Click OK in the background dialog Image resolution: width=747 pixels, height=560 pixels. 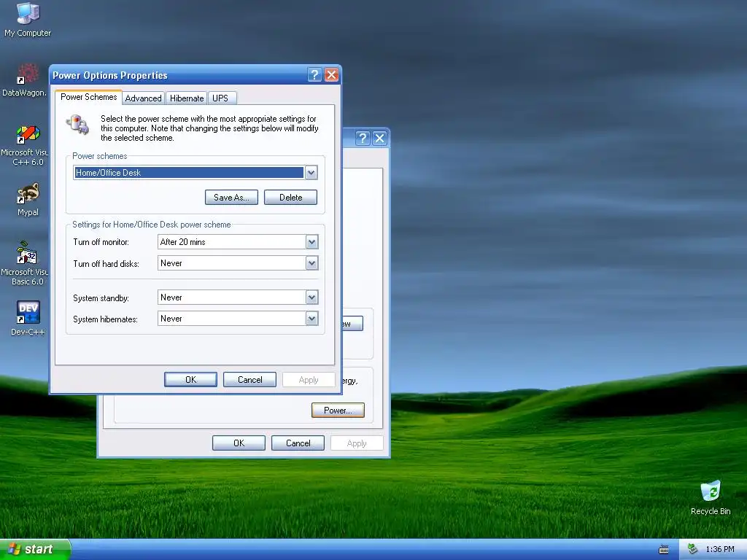point(239,443)
